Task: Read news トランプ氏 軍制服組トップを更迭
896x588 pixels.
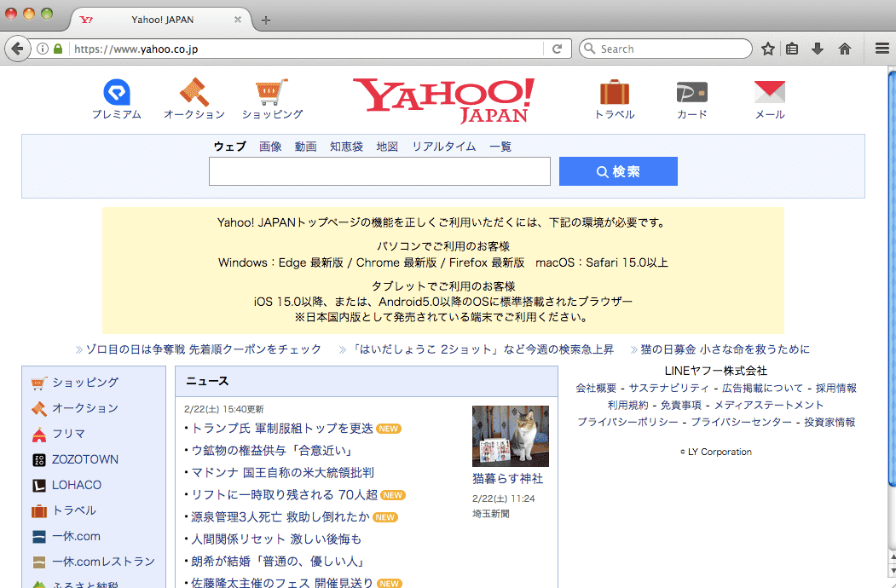Action: pos(281,428)
